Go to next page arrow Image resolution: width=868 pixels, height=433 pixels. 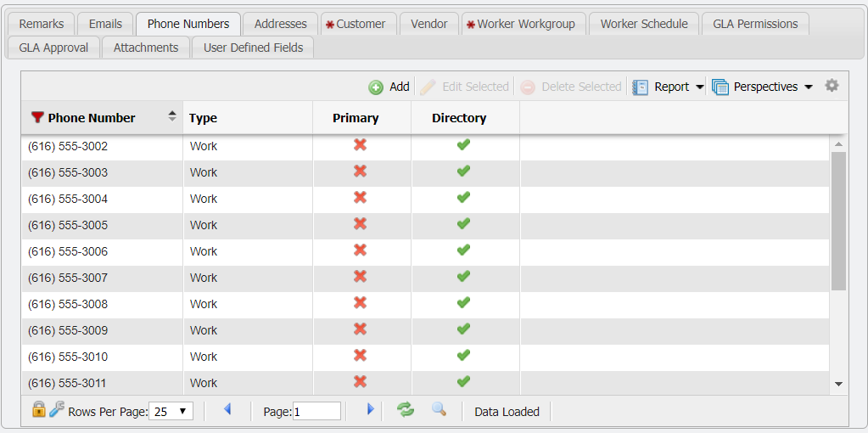(x=370, y=410)
